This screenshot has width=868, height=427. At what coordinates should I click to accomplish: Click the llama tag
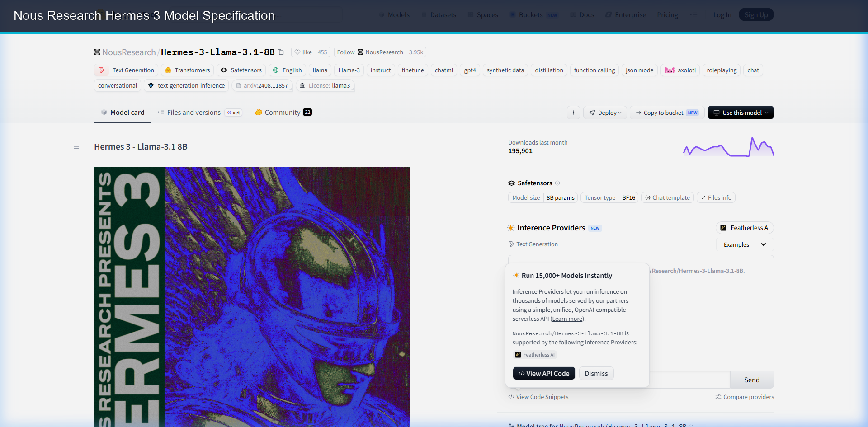[x=320, y=70]
